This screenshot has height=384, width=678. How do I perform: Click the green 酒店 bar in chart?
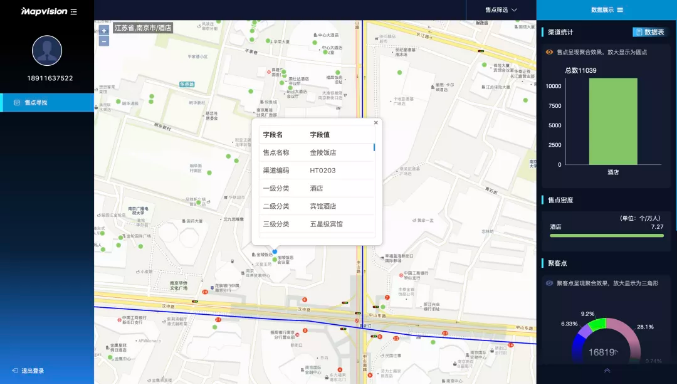click(613, 121)
